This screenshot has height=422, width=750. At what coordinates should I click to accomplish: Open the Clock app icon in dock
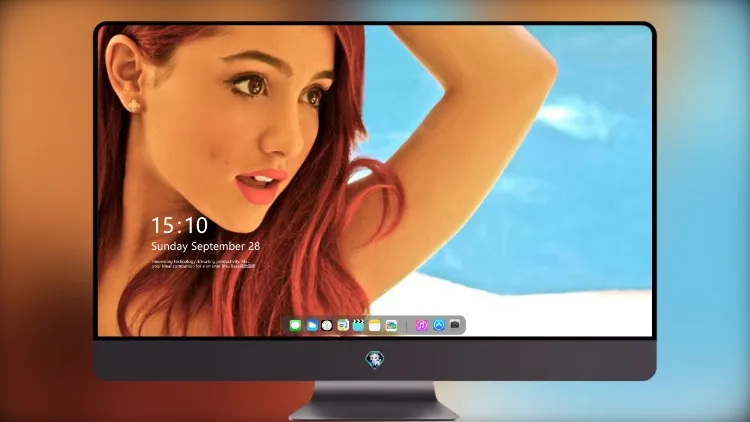point(327,326)
